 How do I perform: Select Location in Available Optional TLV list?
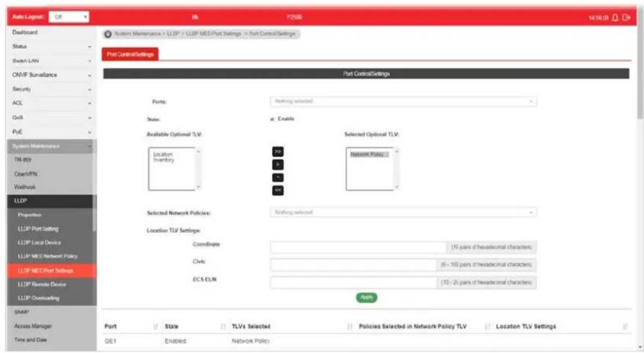163,154
